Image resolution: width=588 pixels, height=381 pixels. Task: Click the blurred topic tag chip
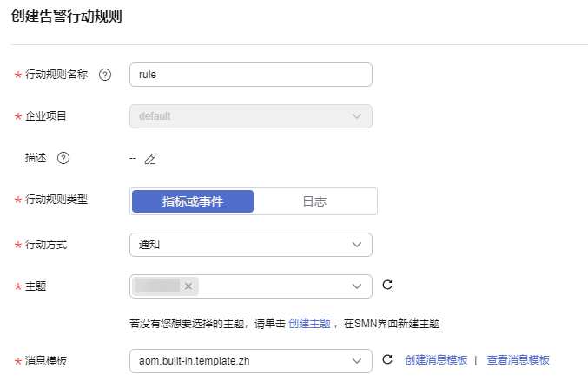(x=157, y=286)
